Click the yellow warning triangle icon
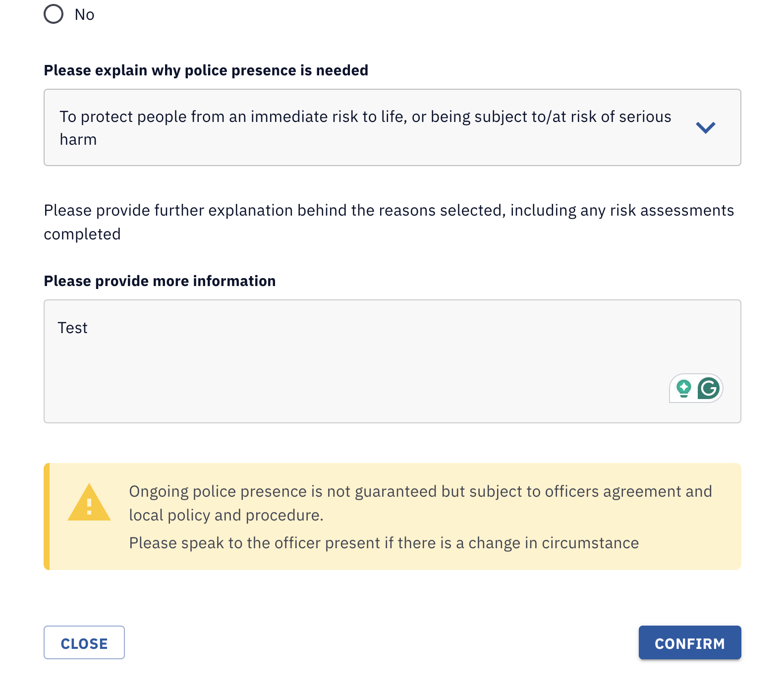This screenshot has height=693, width=784. click(x=89, y=503)
